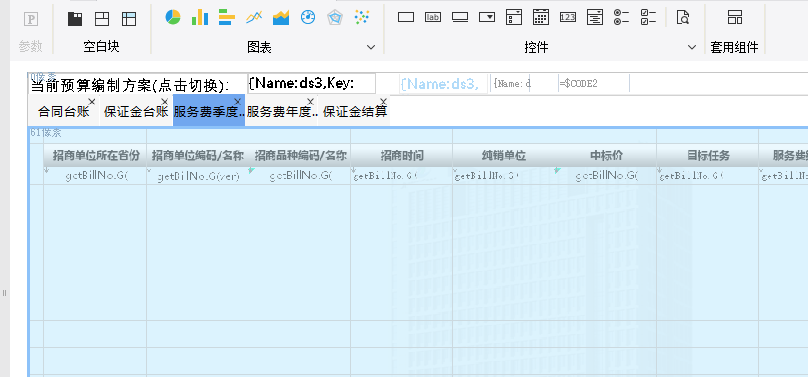Insert the absolute layout blank block

click(129, 19)
